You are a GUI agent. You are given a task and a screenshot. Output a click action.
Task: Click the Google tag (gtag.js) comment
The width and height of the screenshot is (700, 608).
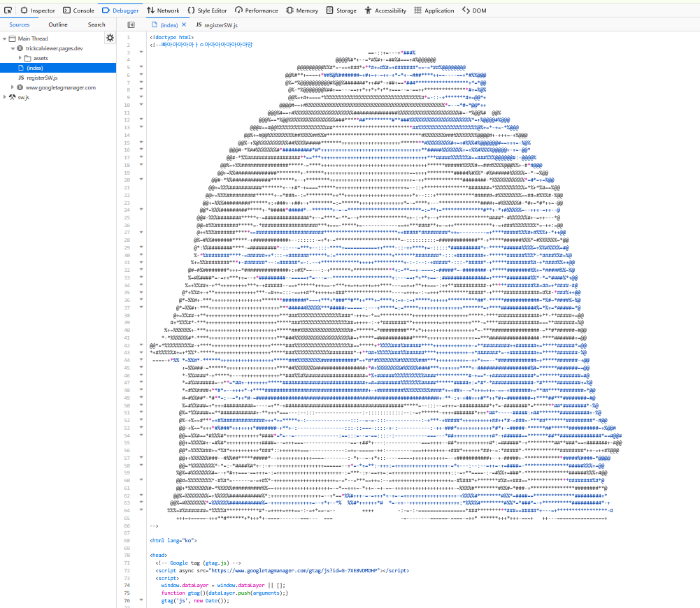(x=198, y=563)
